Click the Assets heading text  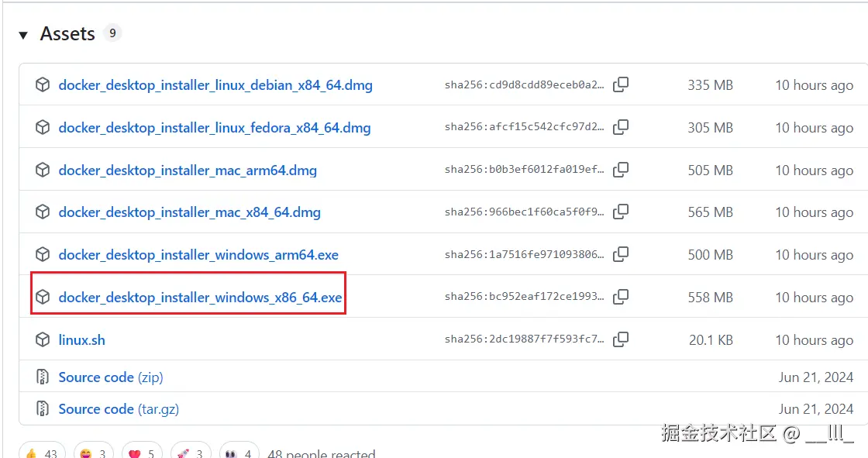point(67,34)
